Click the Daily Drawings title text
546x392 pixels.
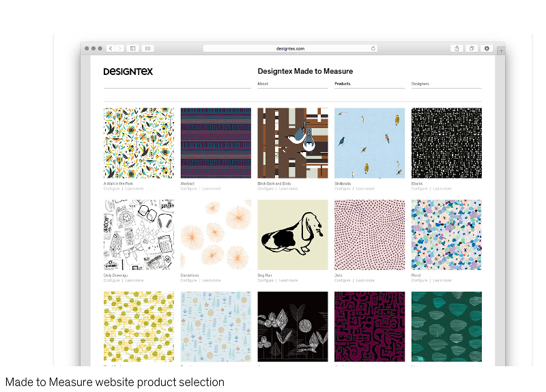point(115,275)
